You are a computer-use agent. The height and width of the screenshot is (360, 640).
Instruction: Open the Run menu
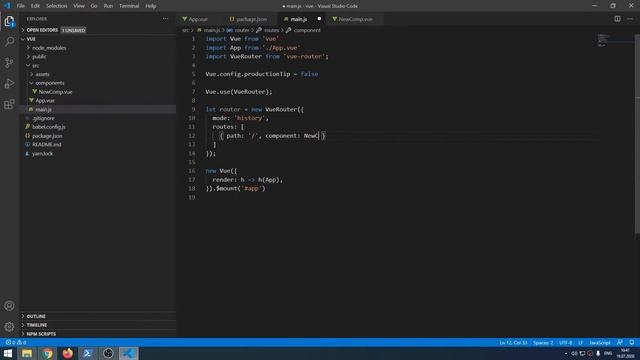108,6
